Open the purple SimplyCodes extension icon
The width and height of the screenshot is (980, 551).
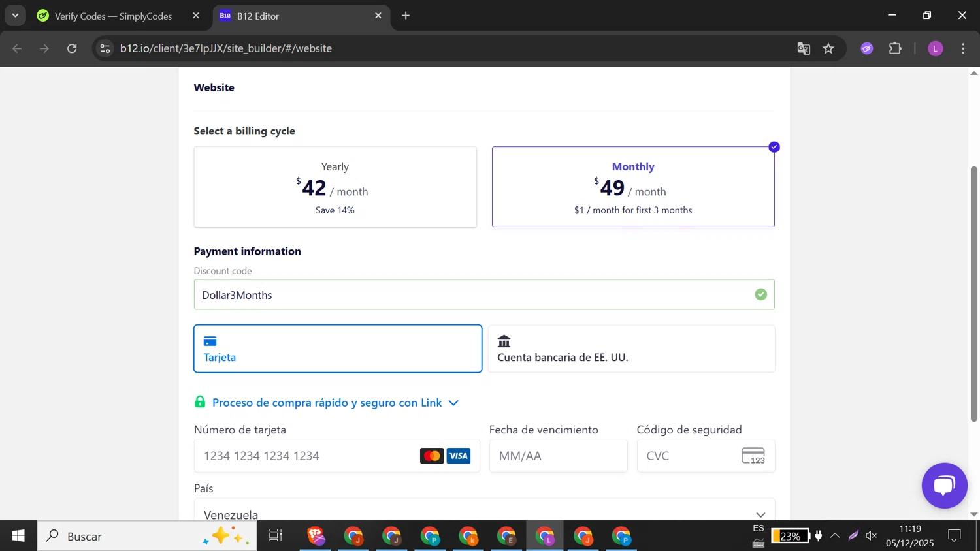point(867,48)
